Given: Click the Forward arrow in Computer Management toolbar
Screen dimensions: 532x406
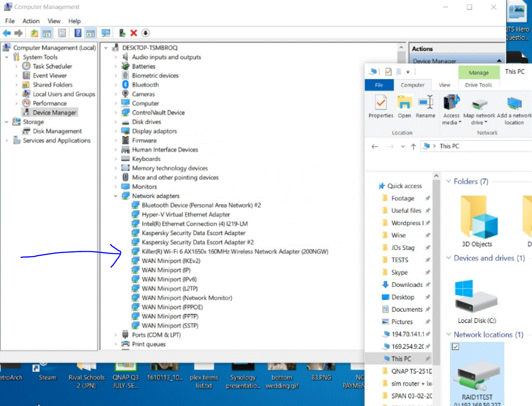Looking at the screenshot, I should (x=19, y=33).
